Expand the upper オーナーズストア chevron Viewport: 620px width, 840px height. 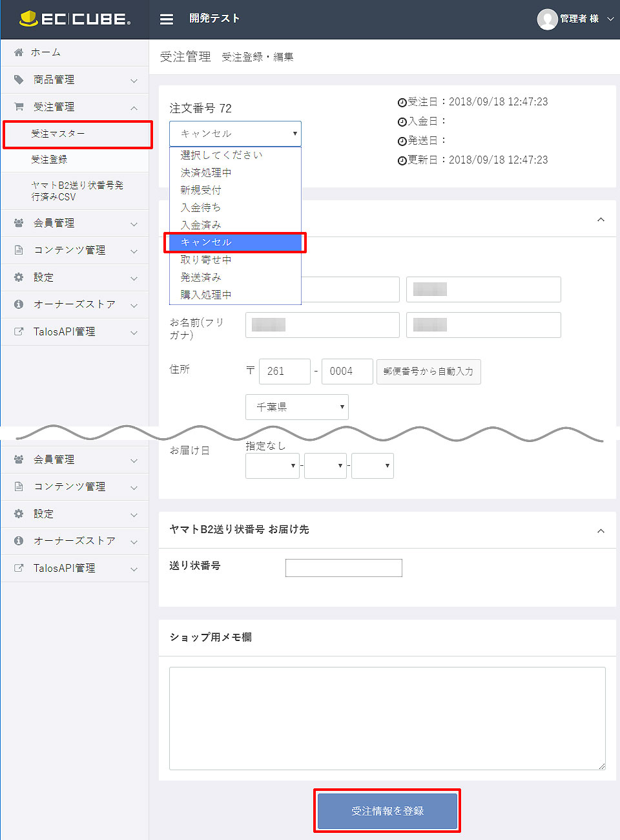[134, 306]
